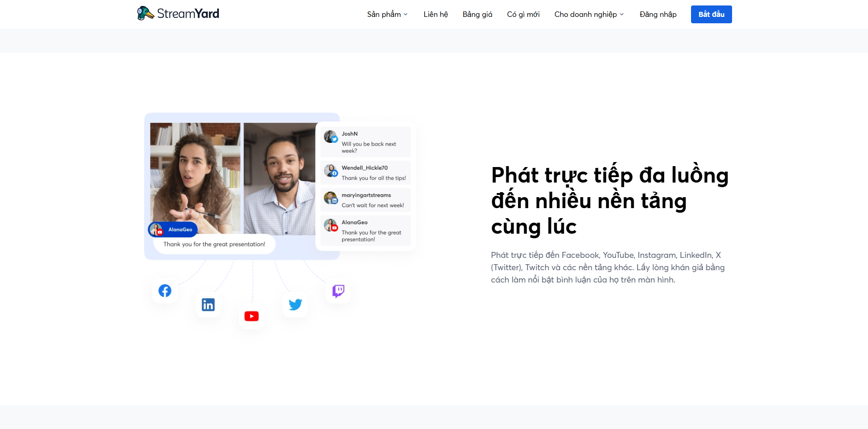868x429 pixels.
Task: Click the Twitter bird icon
Action: coord(295,304)
